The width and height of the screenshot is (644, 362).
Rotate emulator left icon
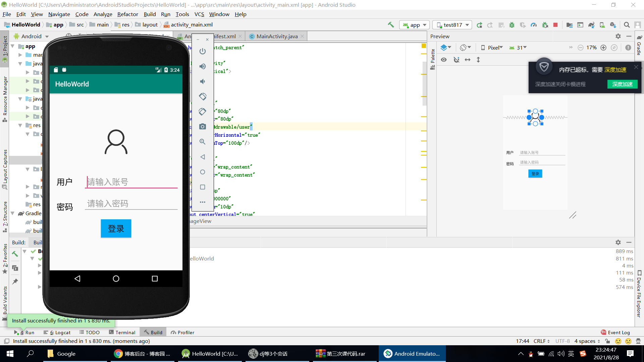[x=202, y=97]
